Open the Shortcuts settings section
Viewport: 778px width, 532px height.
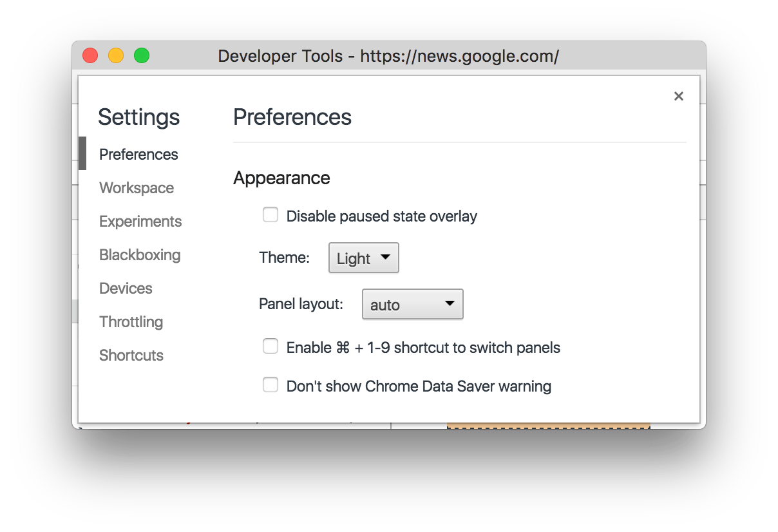point(131,355)
